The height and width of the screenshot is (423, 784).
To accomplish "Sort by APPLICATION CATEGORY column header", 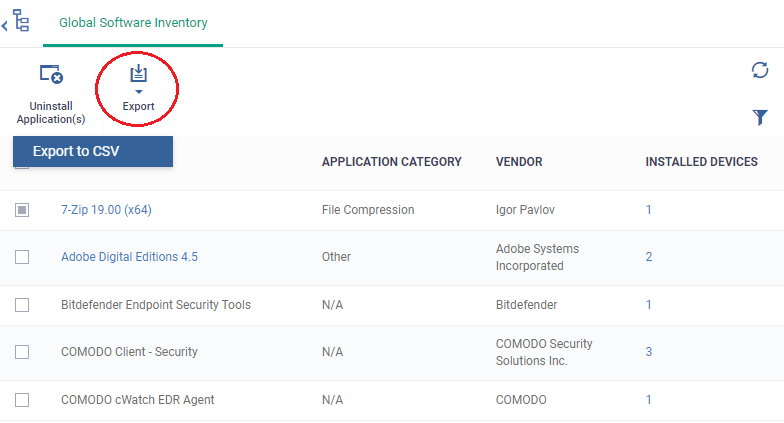I will click(x=392, y=162).
